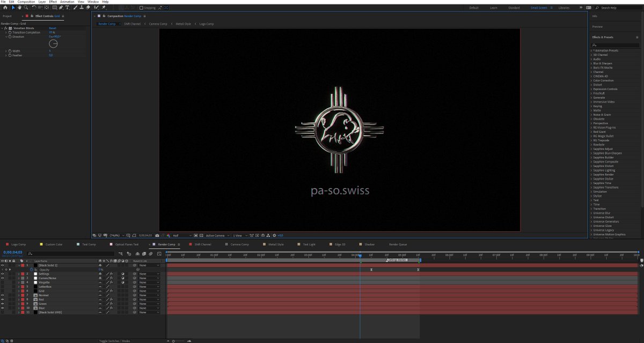This screenshot has width=644, height=343.
Task: Hide the Red layer eye toggle
Action: click(x=3, y=300)
